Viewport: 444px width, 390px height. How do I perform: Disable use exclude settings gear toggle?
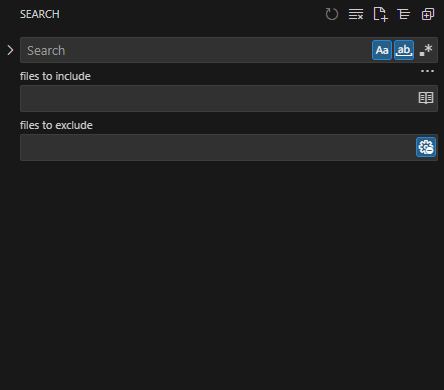tap(426, 147)
